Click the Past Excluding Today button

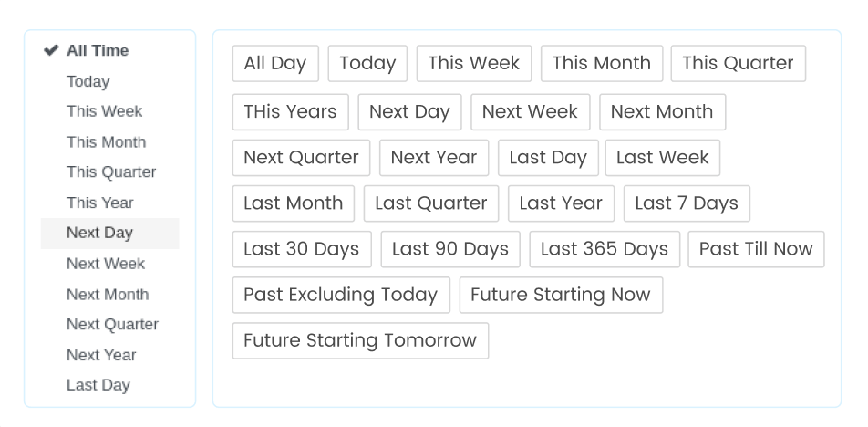coord(340,295)
